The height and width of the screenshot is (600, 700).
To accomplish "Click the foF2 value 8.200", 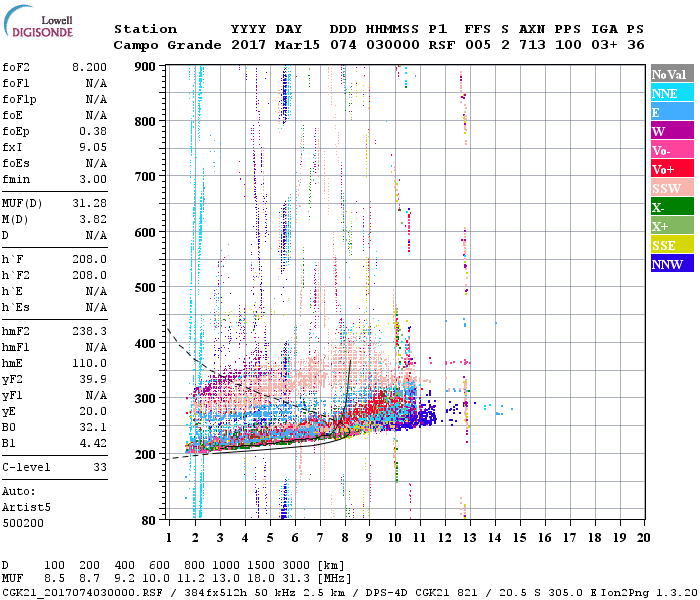I will click(89, 67).
